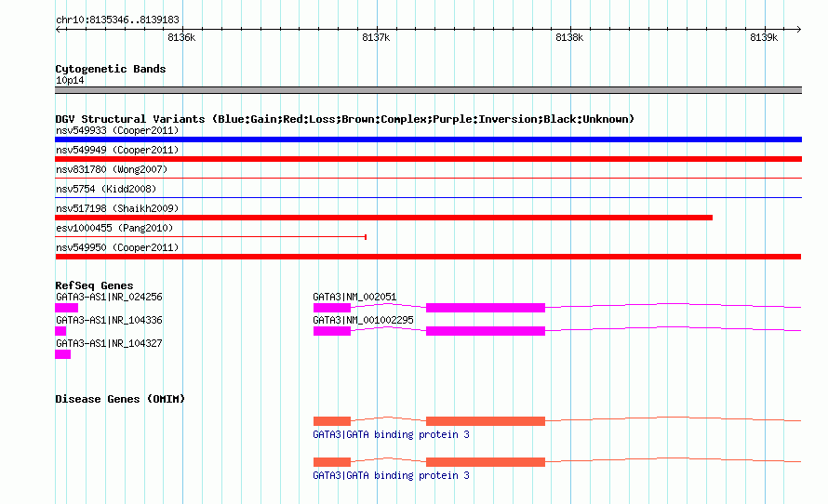Click the DGV Structural Variants track title
Image resolution: width=828 pixels, height=504 pixels.
click(x=344, y=119)
